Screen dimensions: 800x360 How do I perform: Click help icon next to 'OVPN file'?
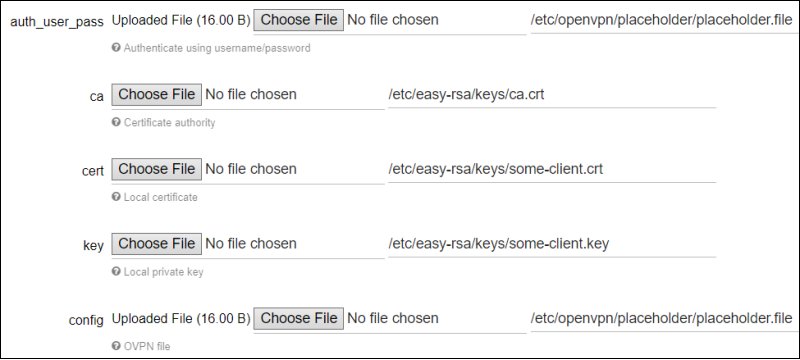pos(116,346)
